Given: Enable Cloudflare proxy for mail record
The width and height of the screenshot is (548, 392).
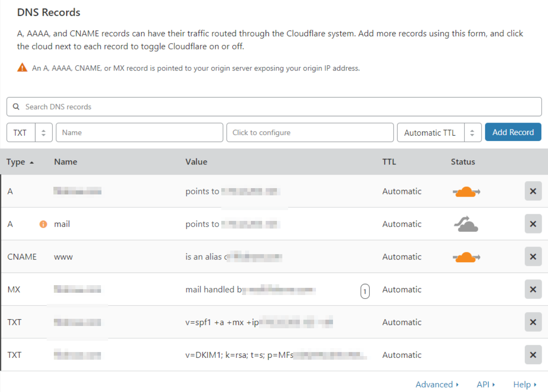Looking at the screenshot, I should [x=466, y=224].
